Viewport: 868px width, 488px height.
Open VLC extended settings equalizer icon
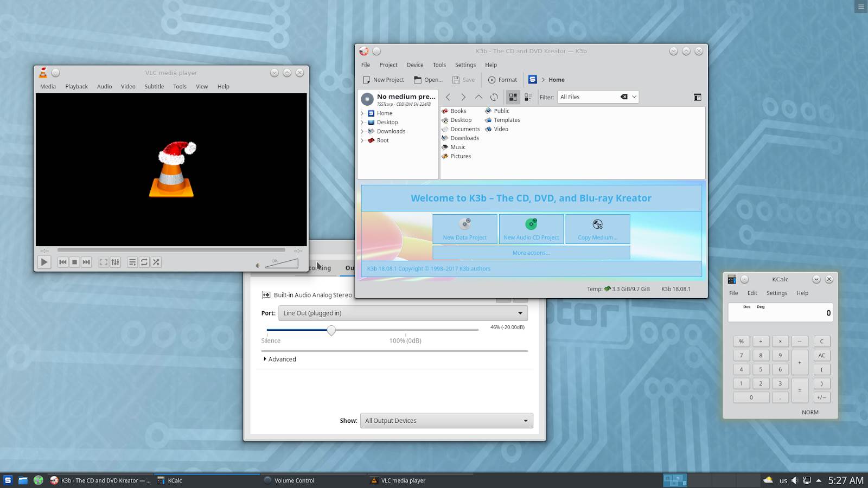coord(116,262)
